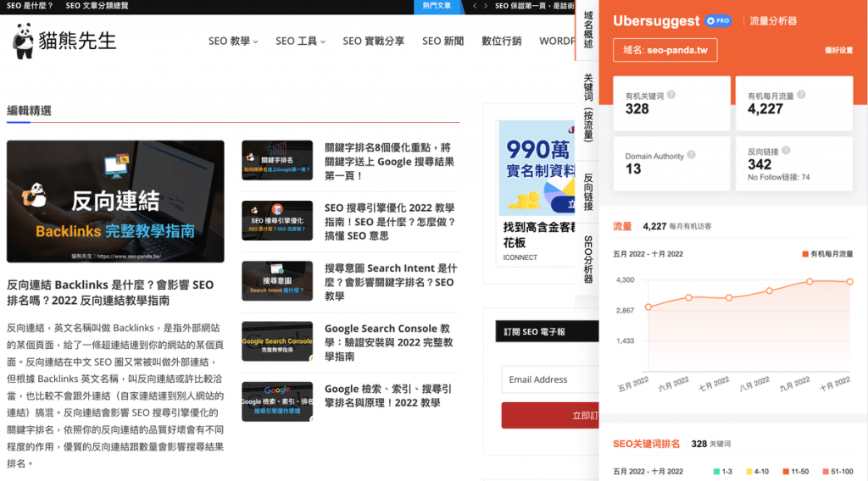This screenshot has width=868, height=481.
Task: Open SEO 新聞 menu item
Action: pyautogui.click(x=442, y=41)
